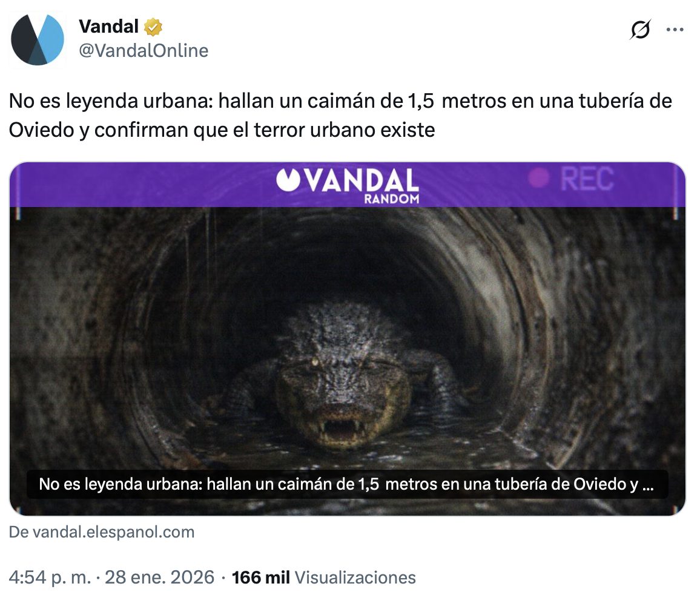
Task: Open the vandal.elespanol.com source link
Action: pos(102,532)
